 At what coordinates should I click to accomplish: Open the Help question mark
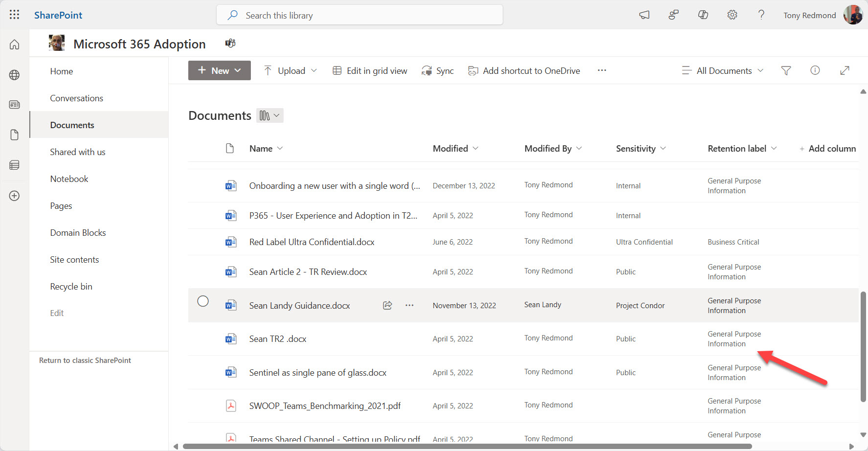tap(761, 15)
